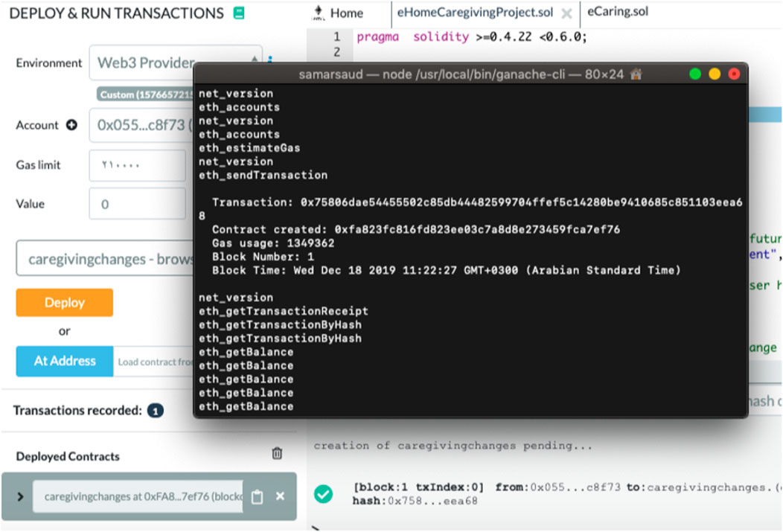Click the orange Deploy button
This screenshot has height=532, width=783.
click(65, 302)
